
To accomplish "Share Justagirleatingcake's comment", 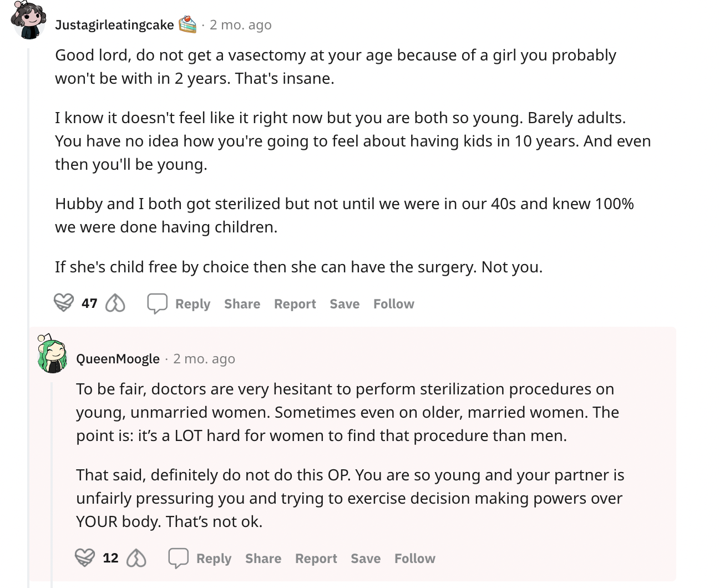I will [242, 304].
